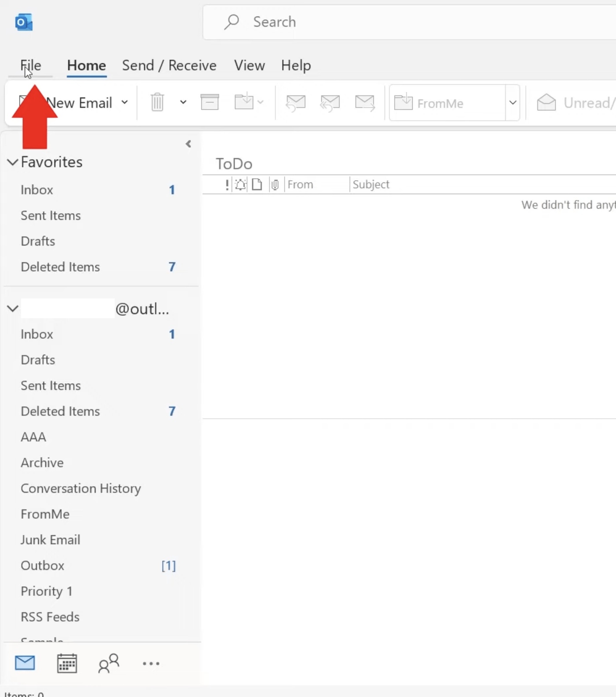The image size is (616, 697).
Task: Open the Send / Receive tab
Action: [x=169, y=65]
